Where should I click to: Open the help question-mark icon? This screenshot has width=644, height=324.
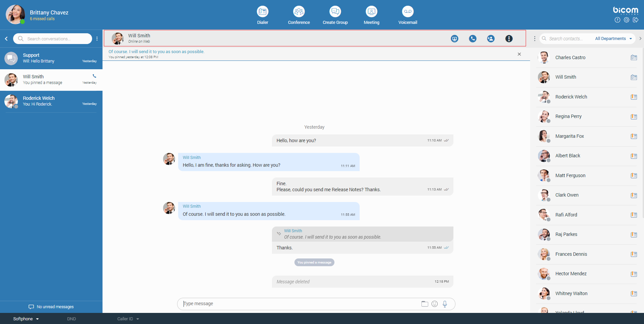(617, 20)
